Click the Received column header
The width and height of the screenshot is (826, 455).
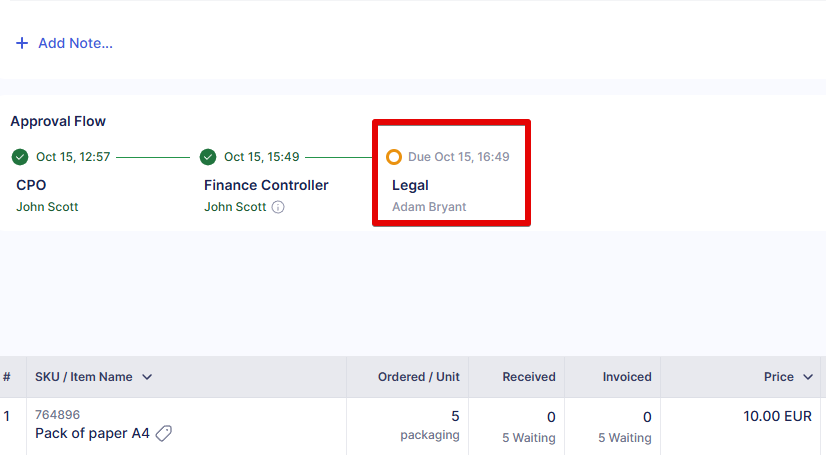(x=529, y=377)
